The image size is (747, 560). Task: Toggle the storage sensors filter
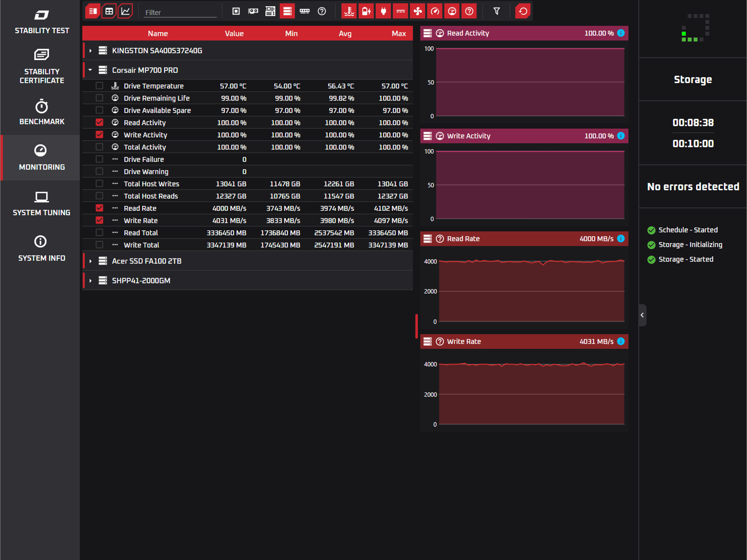click(287, 11)
